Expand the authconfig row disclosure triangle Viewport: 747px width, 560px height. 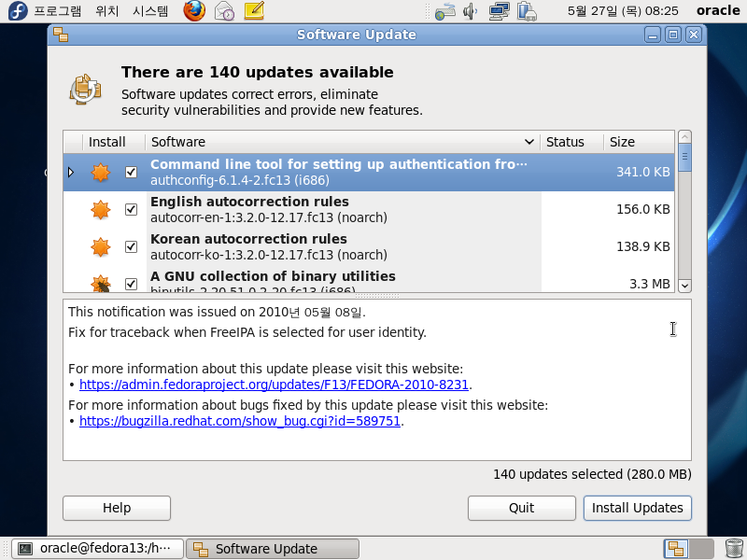[x=71, y=172]
